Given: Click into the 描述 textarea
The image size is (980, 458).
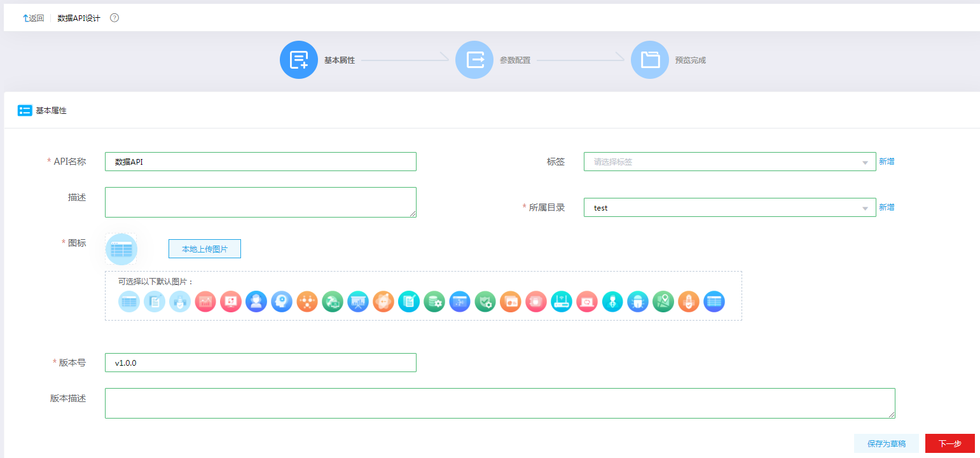Looking at the screenshot, I should [261, 202].
